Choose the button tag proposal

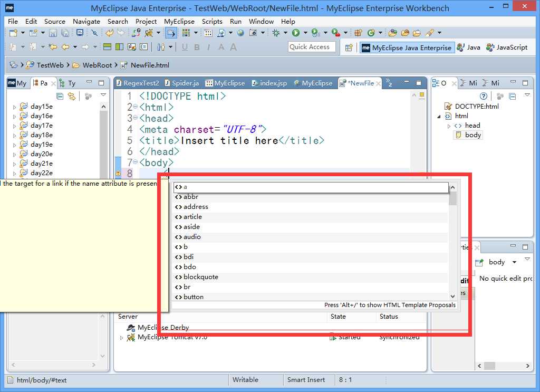[x=310, y=297]
